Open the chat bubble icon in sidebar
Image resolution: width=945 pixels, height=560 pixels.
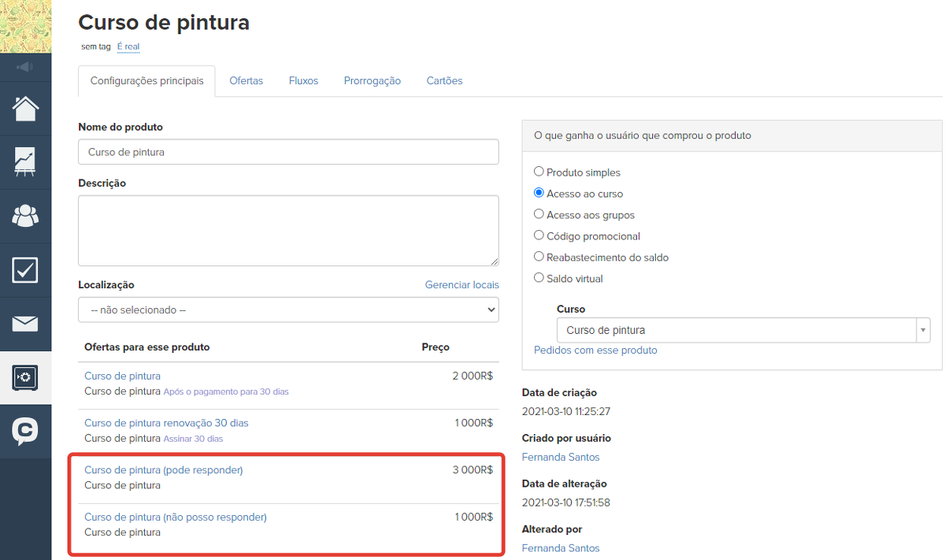[25, 431]
